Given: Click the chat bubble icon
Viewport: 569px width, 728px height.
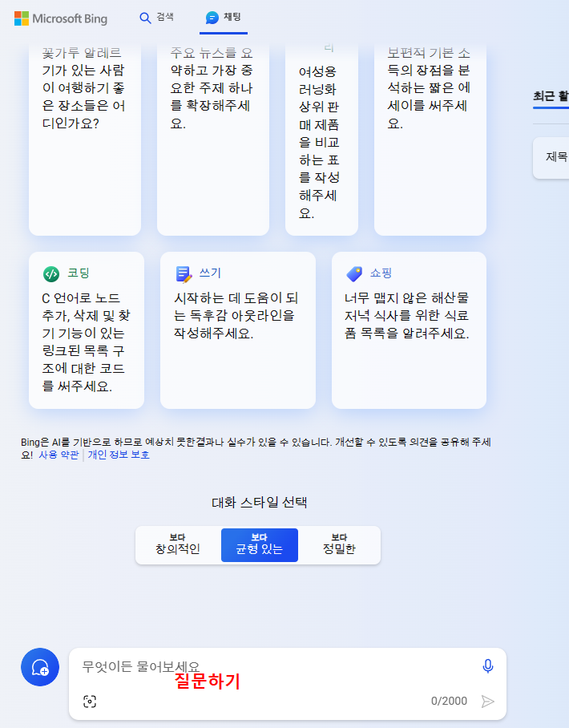Looking at the screenshot, I should pos(212,18).
